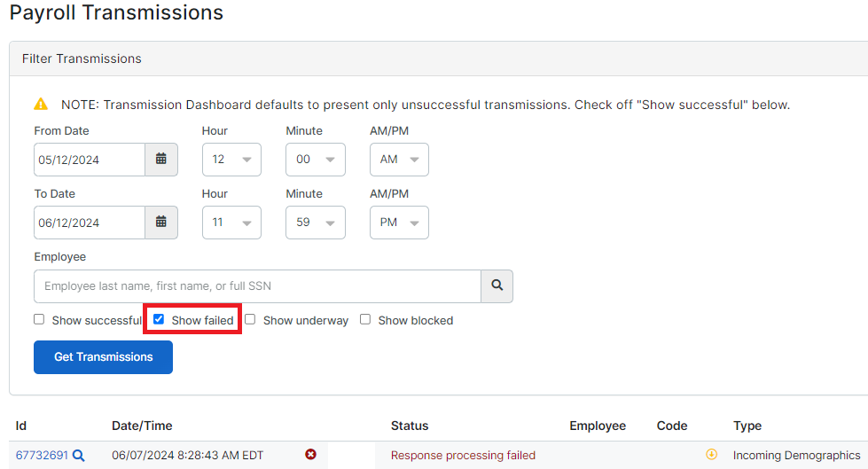The width and height of the screenshot is (868, 469).
Task: Expand the To Date AM/PM dropdown
Action: point(399,223)
